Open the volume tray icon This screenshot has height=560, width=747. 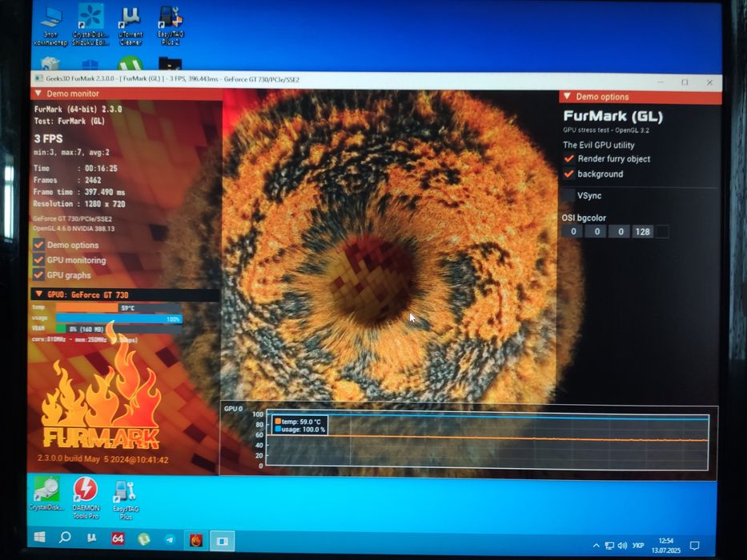622,546
